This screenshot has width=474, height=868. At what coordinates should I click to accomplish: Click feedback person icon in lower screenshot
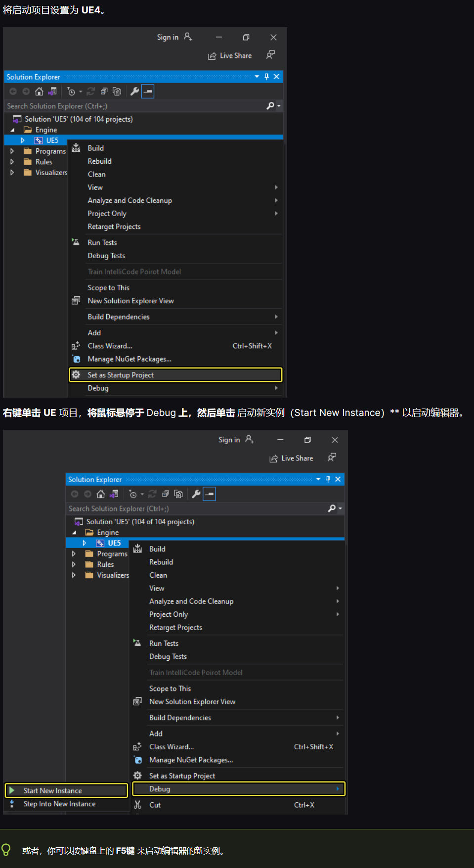click(x=332, y=457)
